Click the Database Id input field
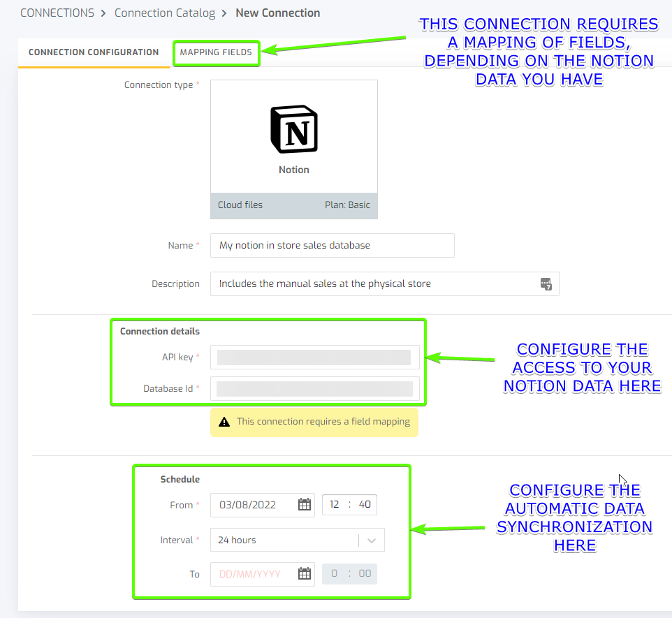 click(314, 388)
